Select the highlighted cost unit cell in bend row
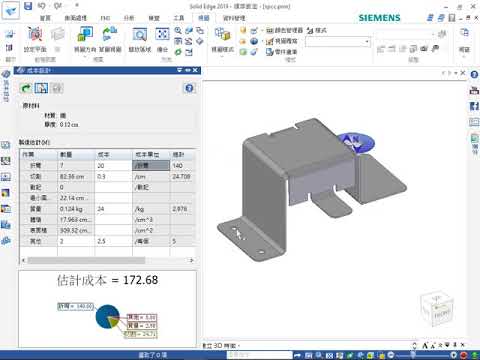This screenshot has height=360, width=480. 151,166
